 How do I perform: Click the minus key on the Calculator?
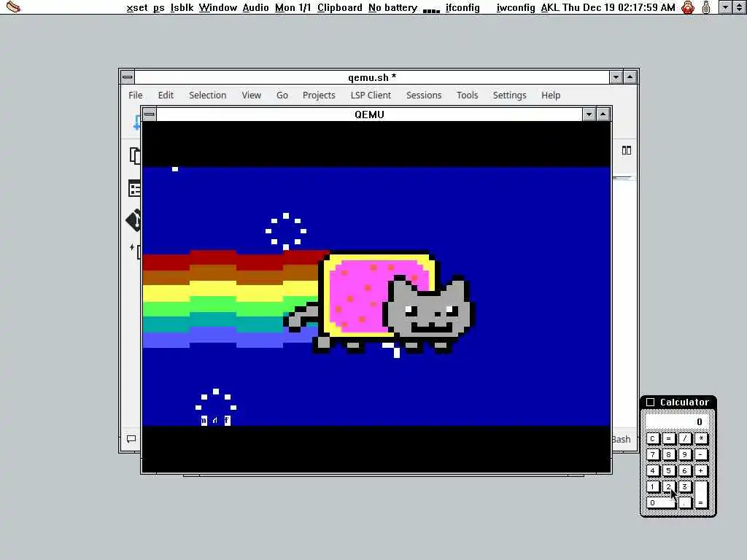click(701, 455)
